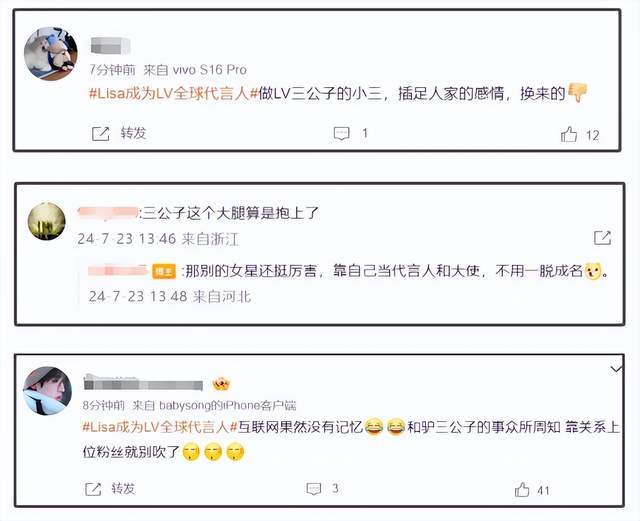Image resolution: width=640 pixels, height=521 pixels.
Task: Click the blurred username of first poster
Action: click(110, 45)
